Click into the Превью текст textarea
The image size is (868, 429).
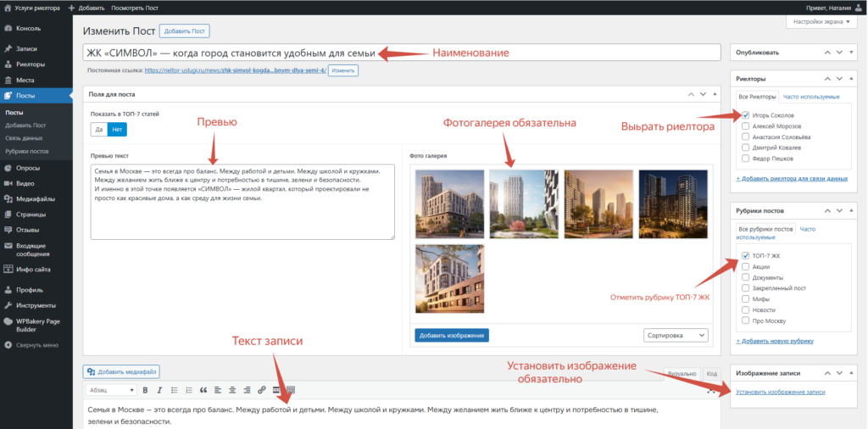(242, 202)
